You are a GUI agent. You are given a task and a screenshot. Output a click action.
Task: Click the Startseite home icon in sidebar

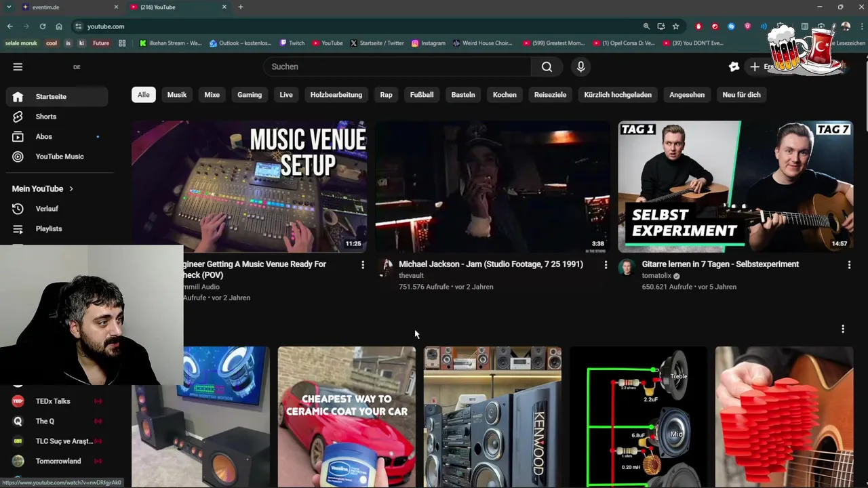point(18,96)
